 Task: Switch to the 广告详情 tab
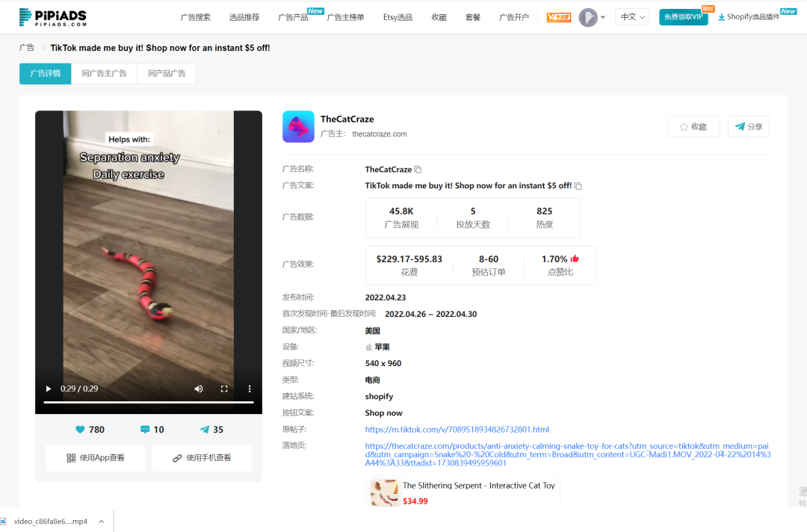coord(46,73)
